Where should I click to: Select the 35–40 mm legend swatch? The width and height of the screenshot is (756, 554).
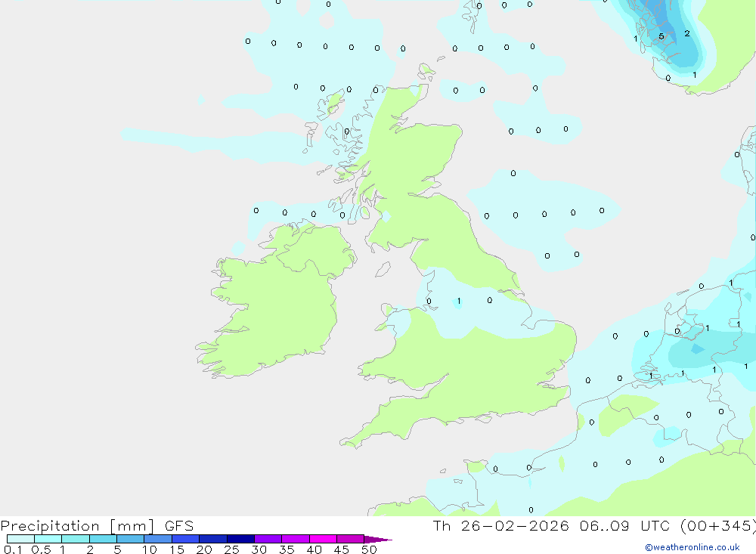pyautogui.click(x=295, y=539)
